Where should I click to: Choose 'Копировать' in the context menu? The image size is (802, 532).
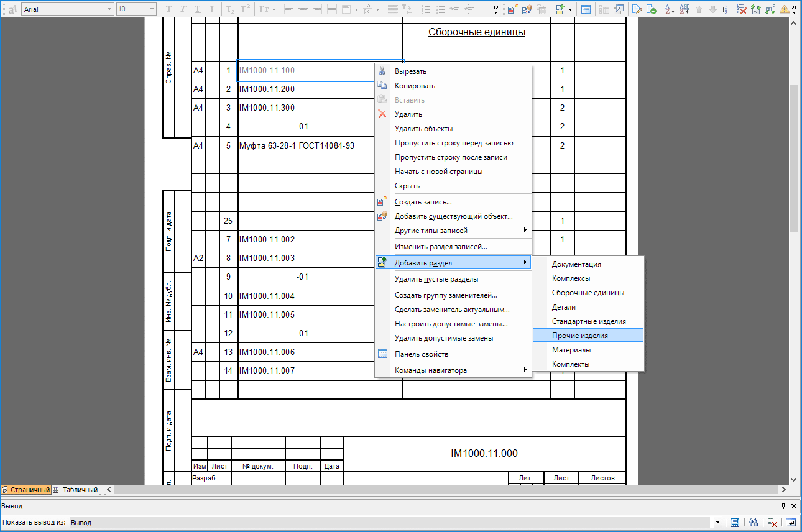(415, 86)
